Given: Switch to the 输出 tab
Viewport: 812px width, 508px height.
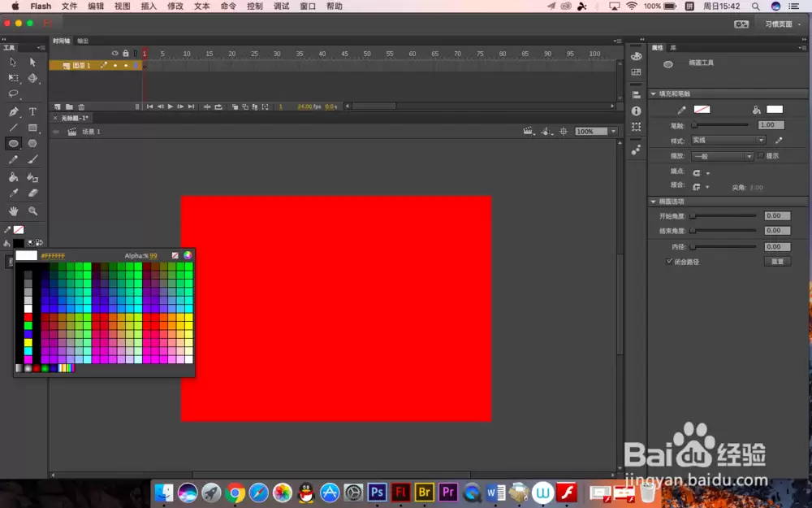Looking at the screenshot, I should click(x=83, y=41).
